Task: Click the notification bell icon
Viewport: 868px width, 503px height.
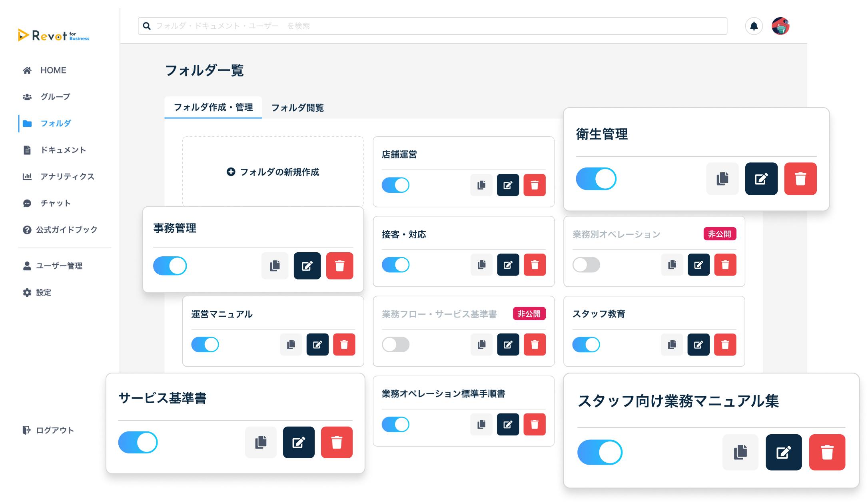Action: pyautogui.click(x=754, y=26)
